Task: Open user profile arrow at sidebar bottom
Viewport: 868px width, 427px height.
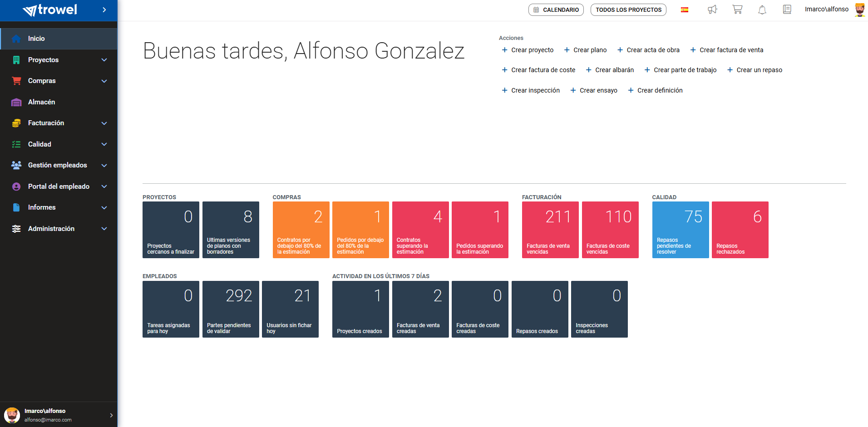Action: tap(111, 415)
